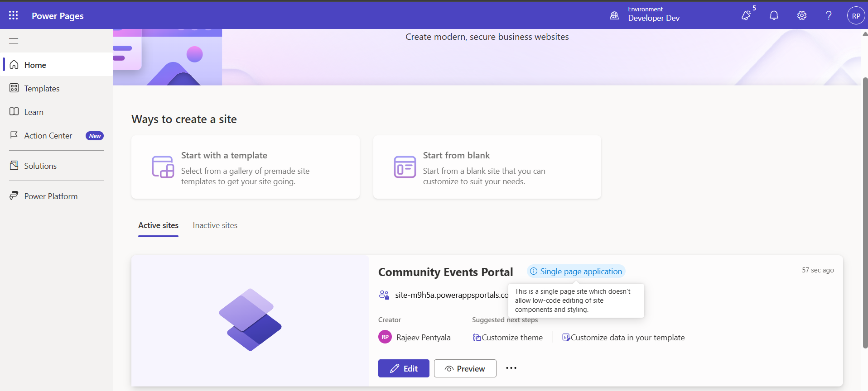The width and height of the screenshot is (868, 391).
Task: Open the announcements megaphone icon
Action: [746, 15]
